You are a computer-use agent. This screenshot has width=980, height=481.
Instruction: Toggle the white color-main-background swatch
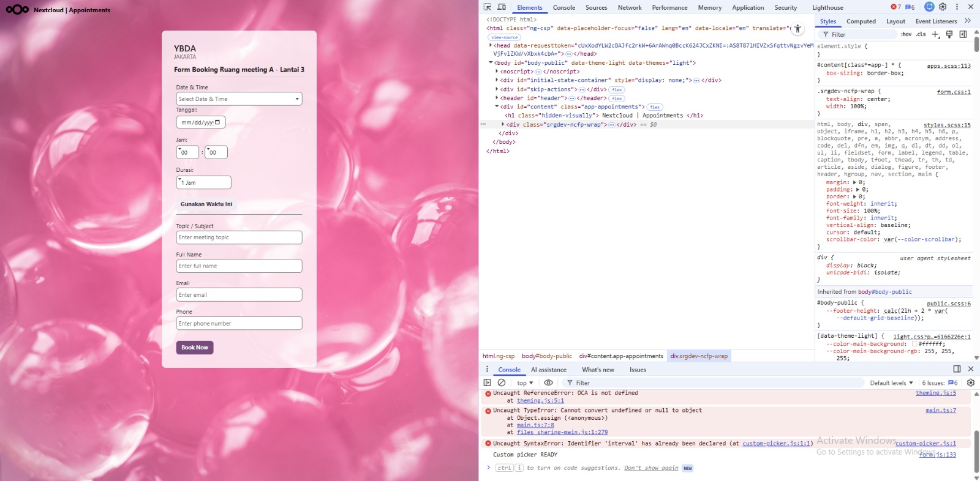(914, 344)
